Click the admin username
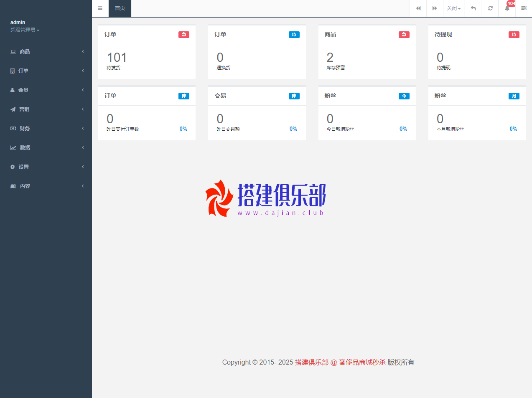Viewport: 532px width, 398px height. click(x=18, y=23)
